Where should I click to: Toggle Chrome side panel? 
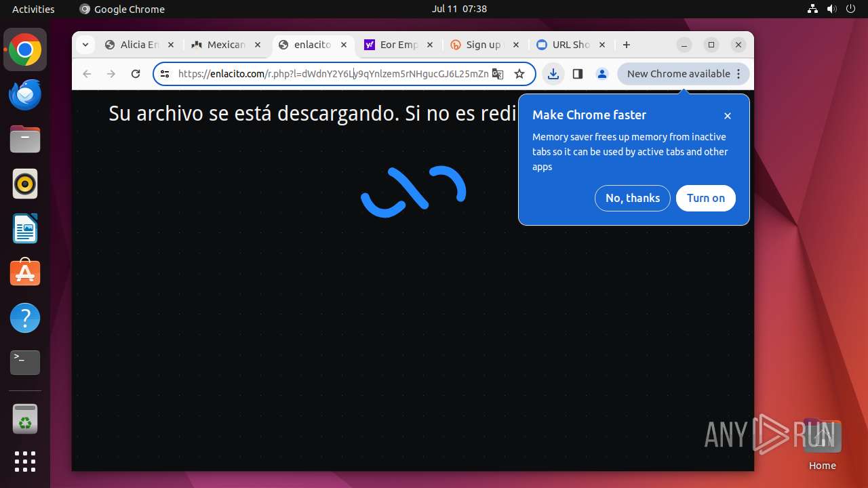[578, 74]
